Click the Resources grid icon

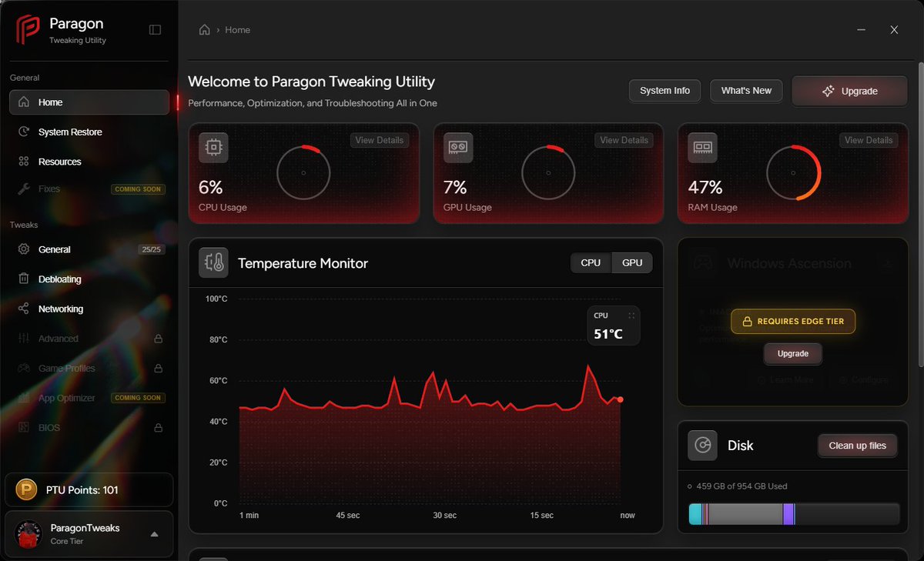[24, 162]
